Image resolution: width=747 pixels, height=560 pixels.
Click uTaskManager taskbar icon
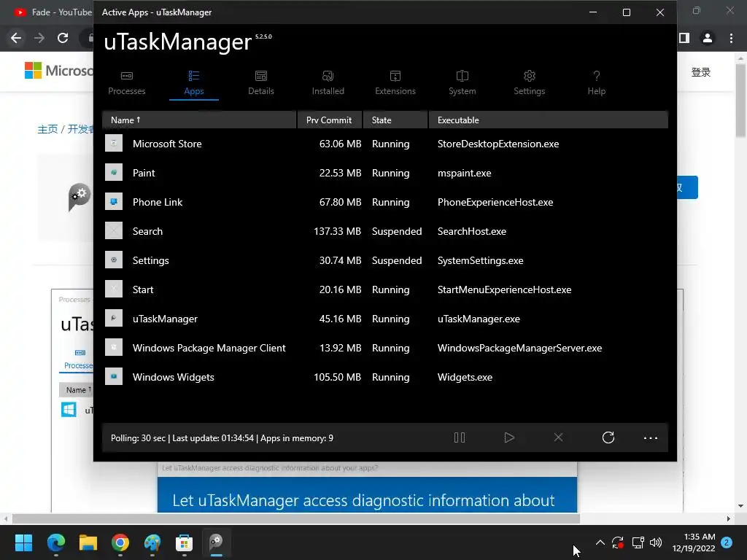pos(216,542)
